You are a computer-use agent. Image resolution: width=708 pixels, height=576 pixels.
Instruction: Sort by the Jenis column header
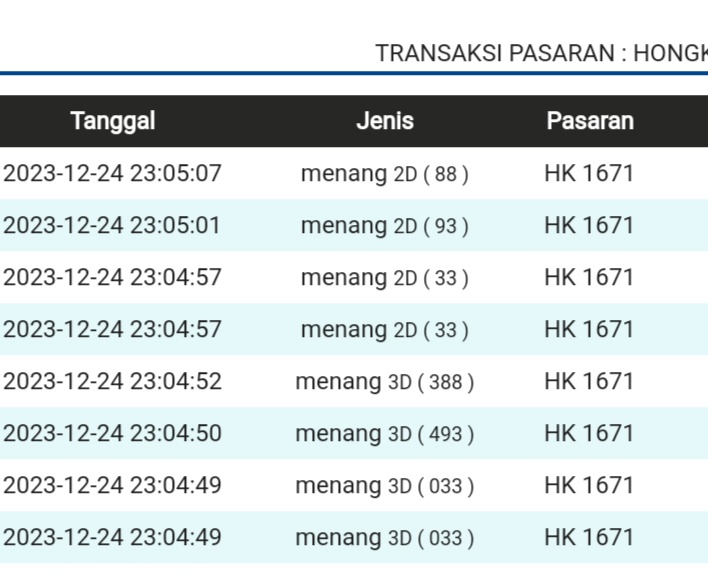point(385,121)
